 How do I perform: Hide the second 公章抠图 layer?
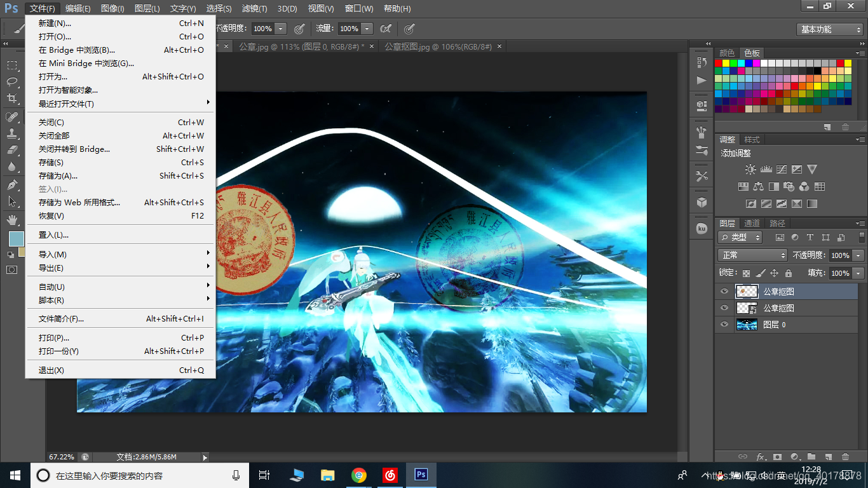[x=724, y=308]
